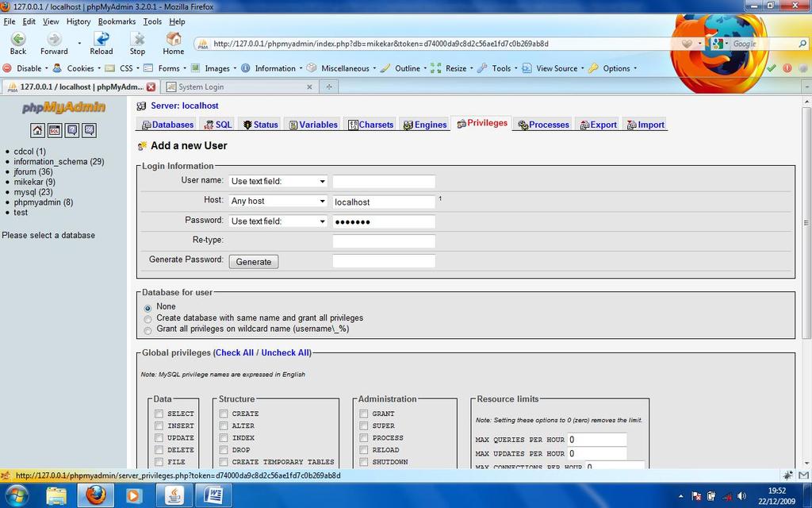Open a new tab button

click(329, 87)
